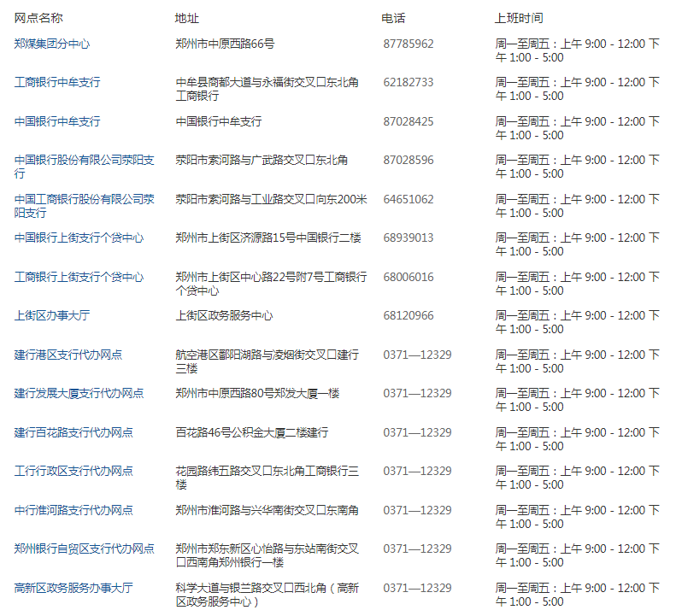Click the 工商银行中牟支行 branch link
This screenshot has width=676, height=616.
tap(57, 83)
